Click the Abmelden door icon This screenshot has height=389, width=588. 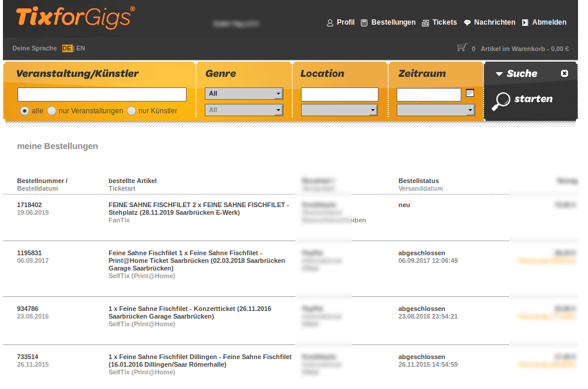pyautogui.click(x=525, y=23)
